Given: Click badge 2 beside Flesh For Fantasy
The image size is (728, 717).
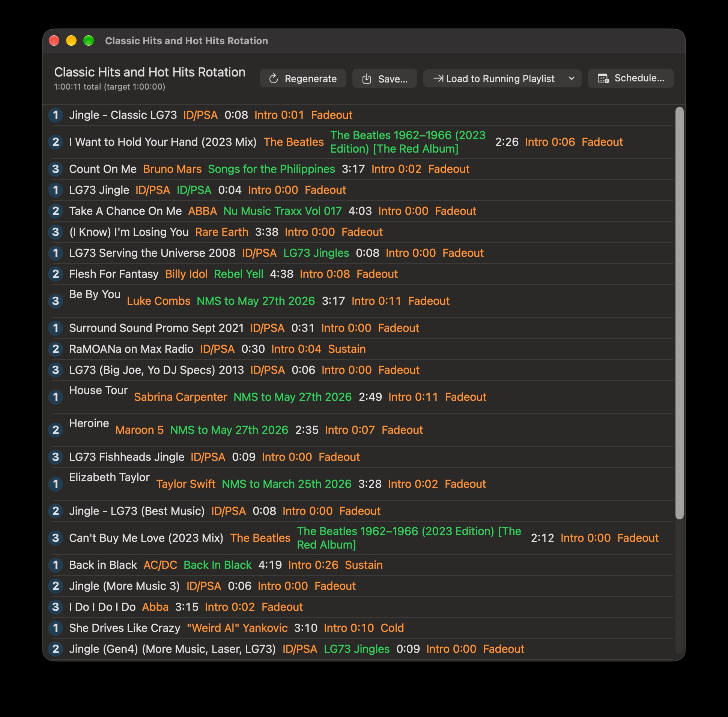Looking at the screenshot, I should point(56,274).
